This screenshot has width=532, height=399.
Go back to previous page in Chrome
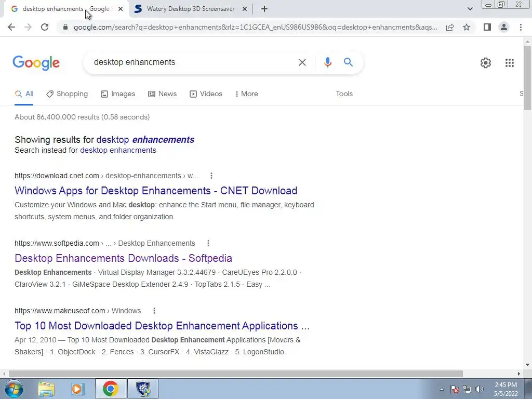coord(11,27)
